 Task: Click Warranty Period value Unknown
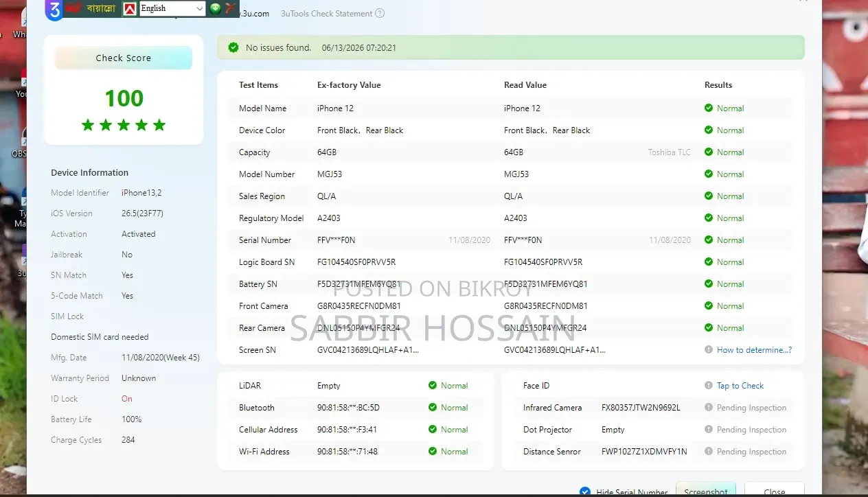pos(139,378)
